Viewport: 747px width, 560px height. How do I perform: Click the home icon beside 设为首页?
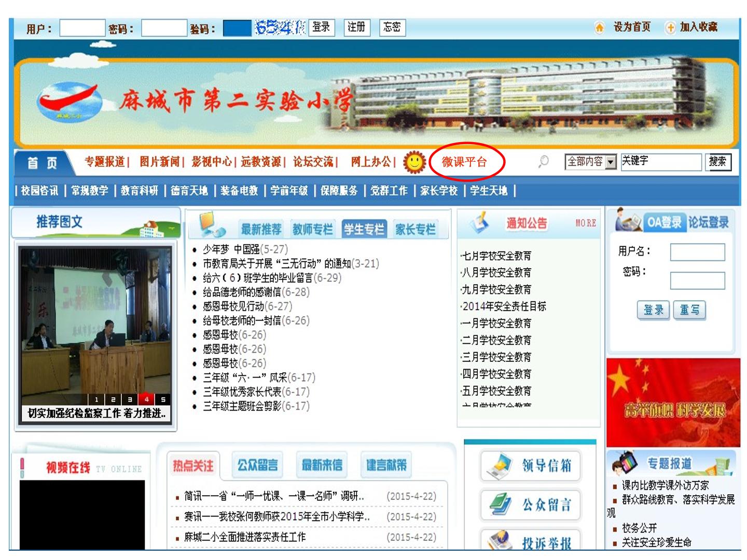[599, 27]
